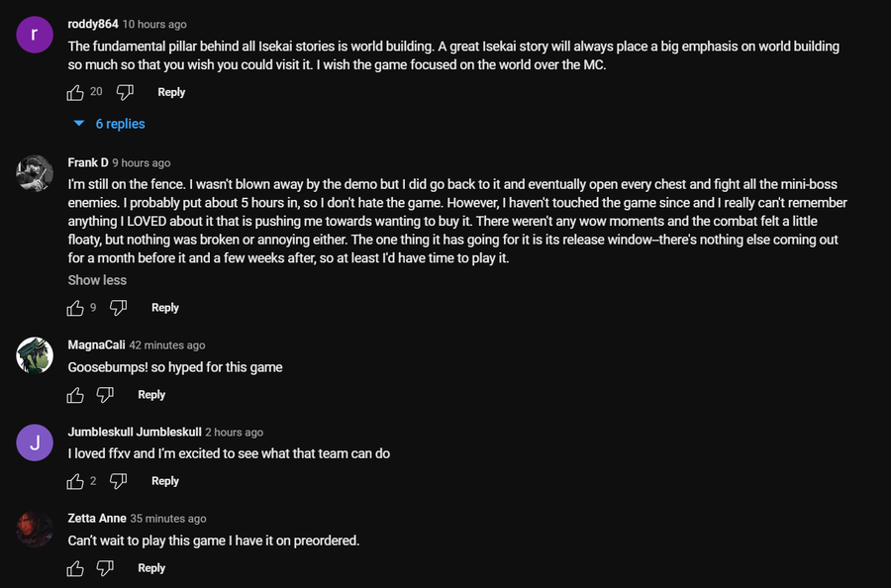The image size is (891, 588).
Task: Dislike roddy864's Isekai comment
Action: pyautogui.click(x=125, y=92)
